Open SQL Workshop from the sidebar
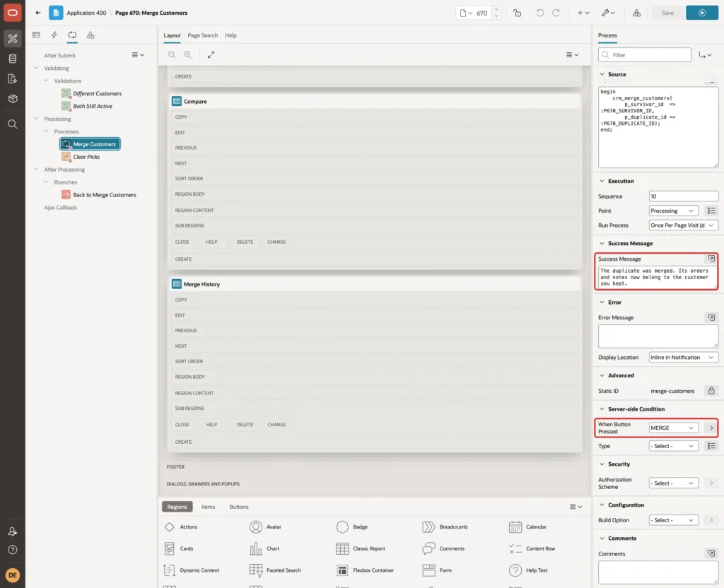Screen dimensions: 724x588 point(13,59)
